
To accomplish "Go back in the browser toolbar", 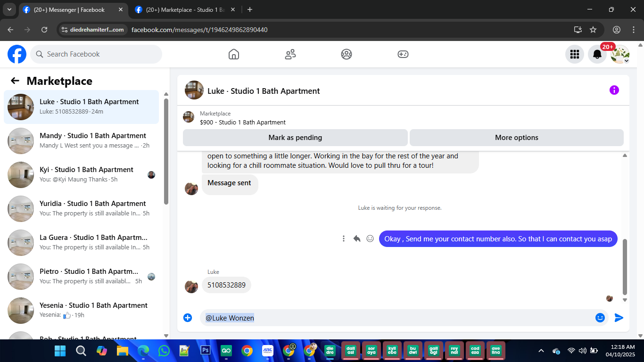I will (10, 30).
